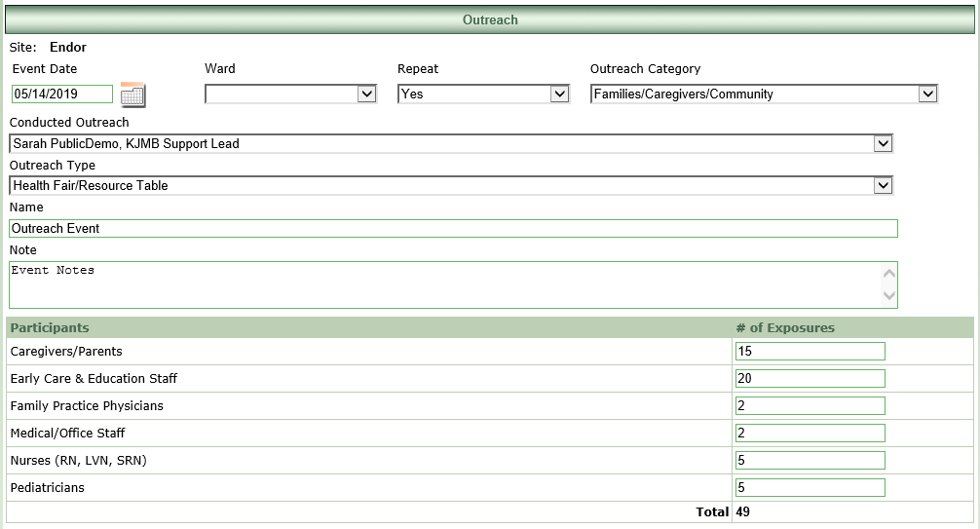Open the Outreach Type dropdown
This screenshot has width=980, height=529.
tap(451, 185)
